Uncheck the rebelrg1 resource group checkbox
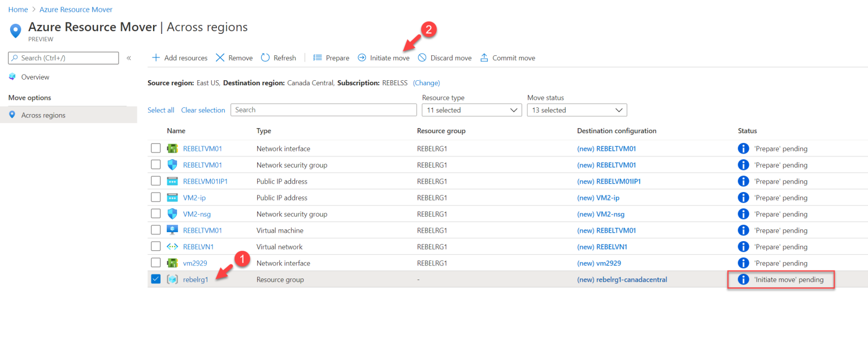Screen dimensions: 868x349 [x=156, y=279]
